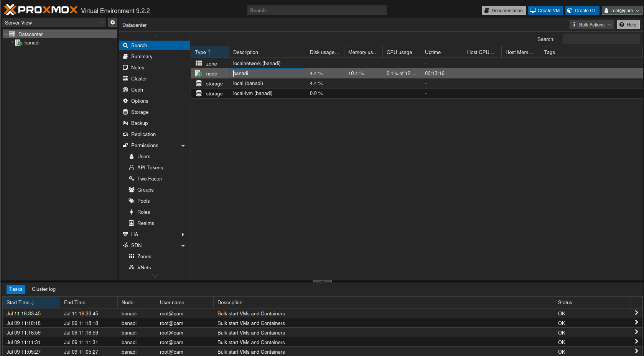The image size is (644, 356).
Task: Click the Datacenter server icon in tree
Action: click(x=12, y=34)
